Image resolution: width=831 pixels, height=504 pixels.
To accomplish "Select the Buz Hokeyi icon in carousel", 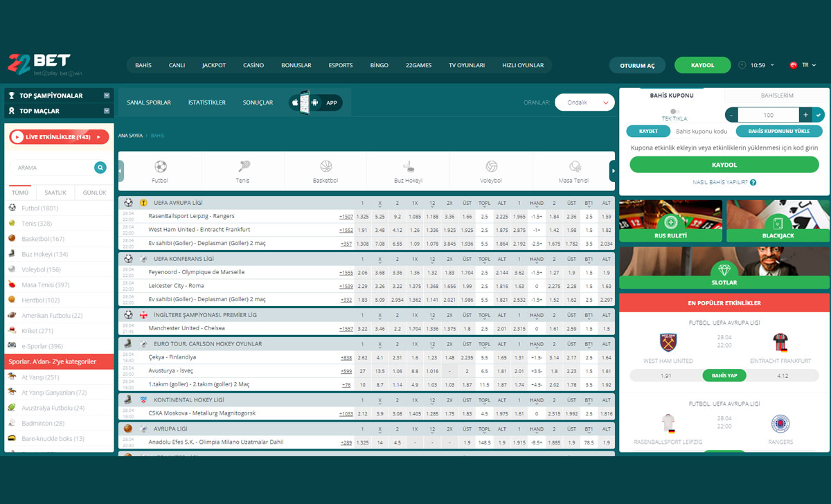I will click(x=408, y=166).
